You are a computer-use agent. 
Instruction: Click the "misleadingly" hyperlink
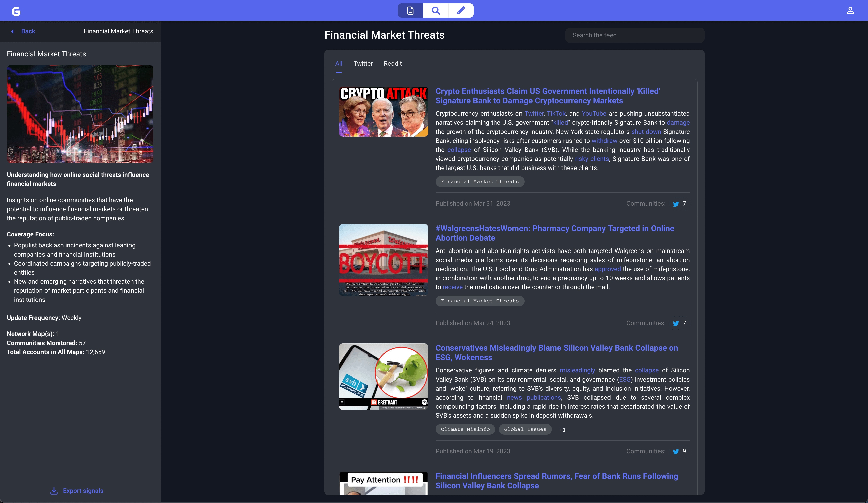(577, 370)
